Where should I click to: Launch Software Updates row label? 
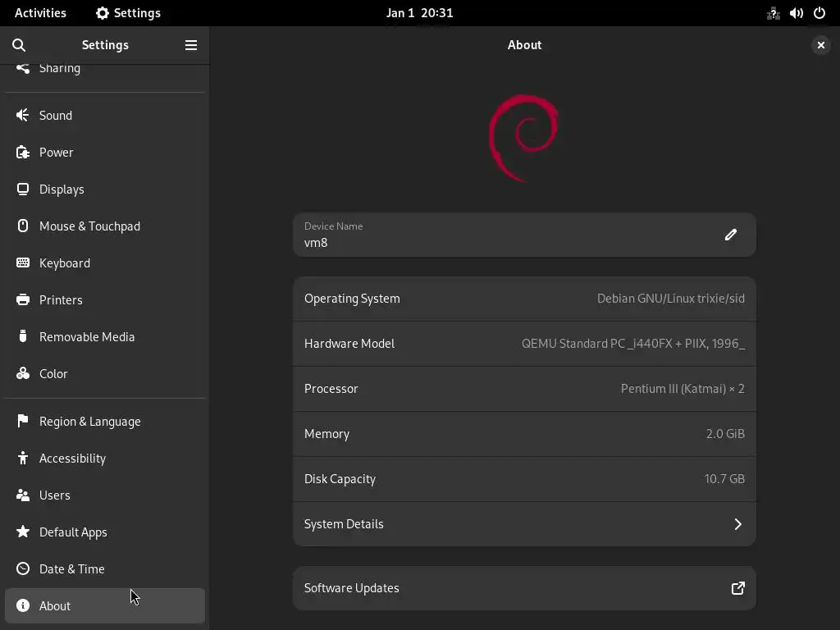click(x=351, y=588)
